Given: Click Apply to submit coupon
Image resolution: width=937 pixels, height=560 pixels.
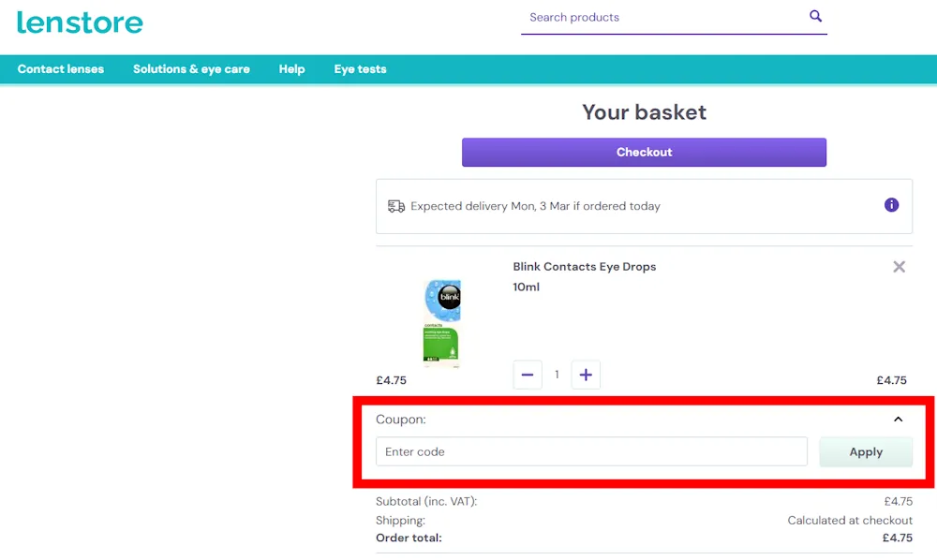Looking at the screenshot, I should [865, 452].
